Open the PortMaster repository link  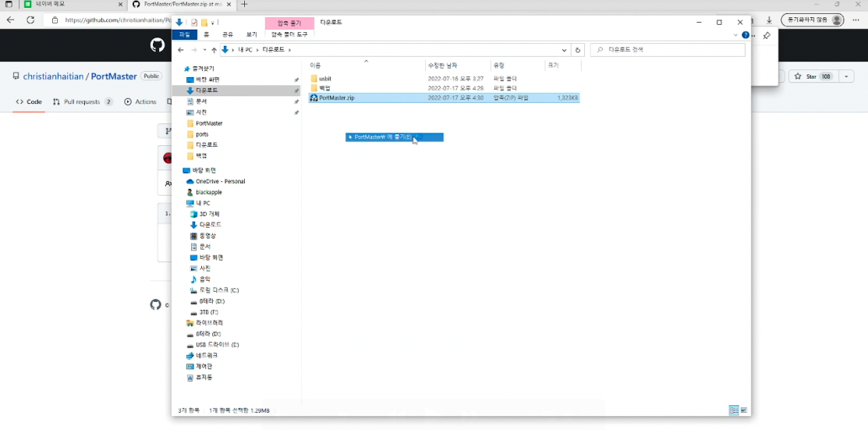point(114,76)
